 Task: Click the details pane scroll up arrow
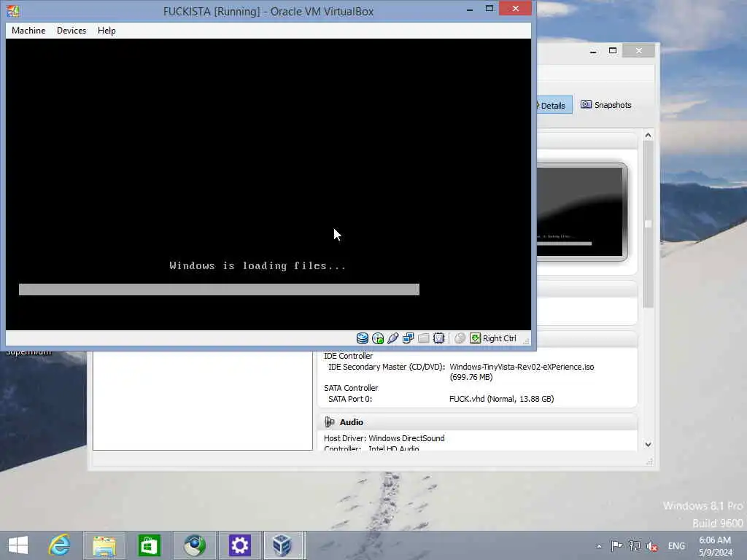click(648, 135)
